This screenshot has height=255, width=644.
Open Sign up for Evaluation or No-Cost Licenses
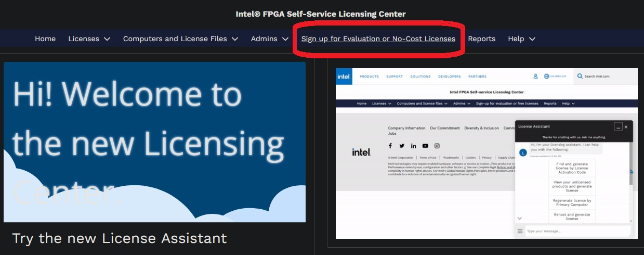(378, 39)
